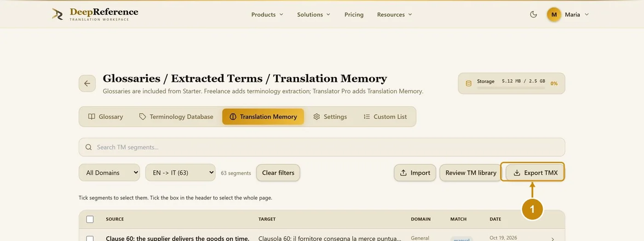The image size is (644, 241).
Task: Select the Translation Memory tab
Action: pyautogui.click(x=263, y=117)
